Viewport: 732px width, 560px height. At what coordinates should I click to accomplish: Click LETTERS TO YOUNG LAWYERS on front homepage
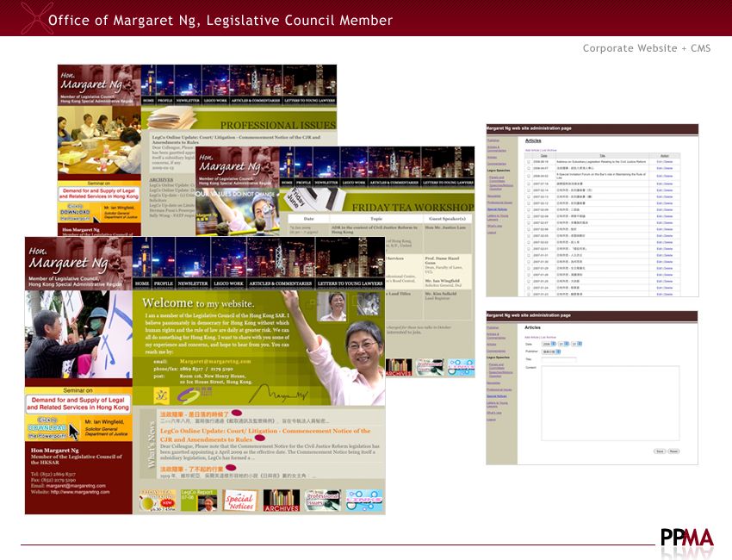click(350, 283)
